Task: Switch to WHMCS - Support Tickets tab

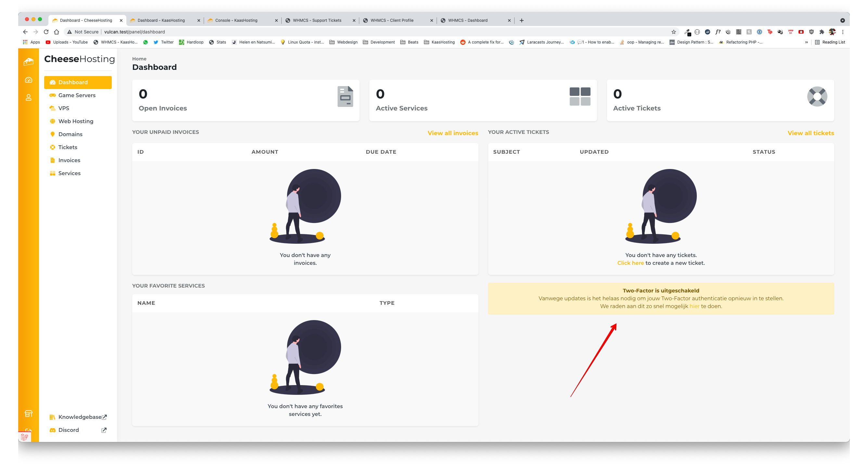Action: [x=317, y=20]
